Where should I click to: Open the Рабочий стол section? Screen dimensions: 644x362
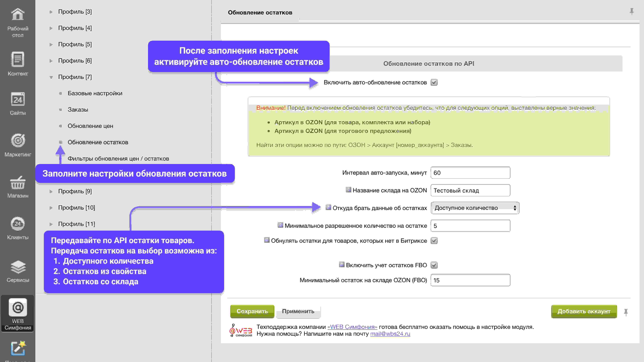(18, 22)
